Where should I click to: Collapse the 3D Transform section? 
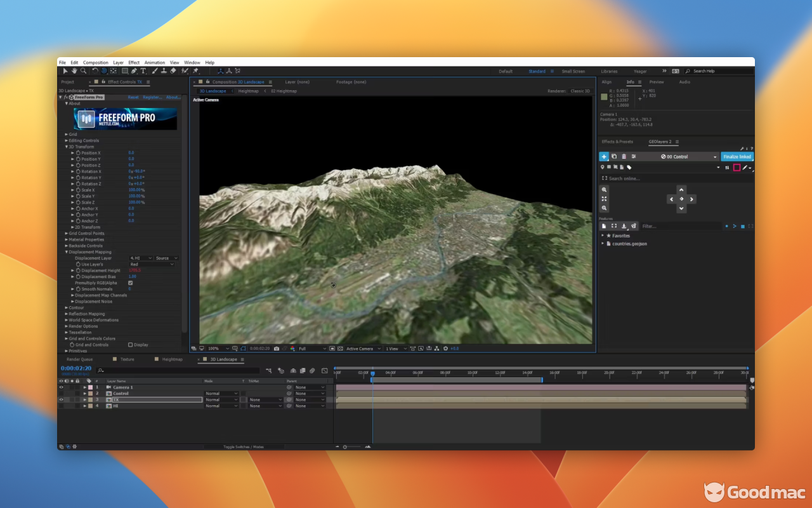tap(67, 147)
